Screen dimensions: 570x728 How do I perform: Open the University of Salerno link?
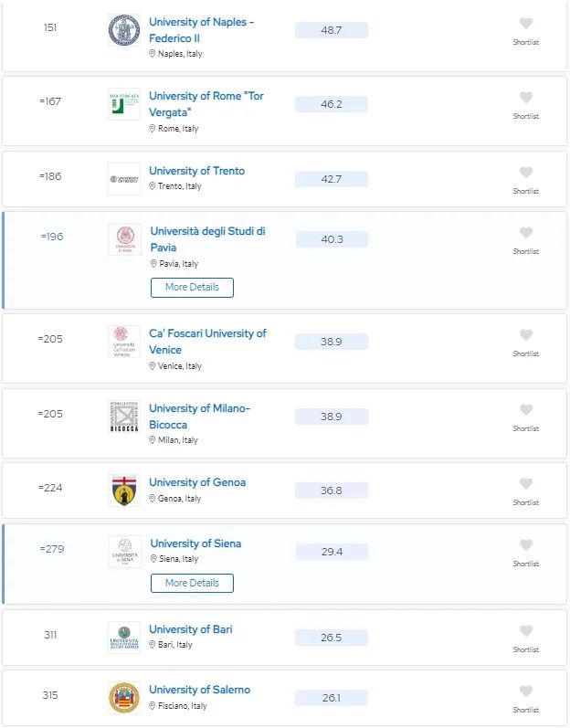click(x=199, y=690)
